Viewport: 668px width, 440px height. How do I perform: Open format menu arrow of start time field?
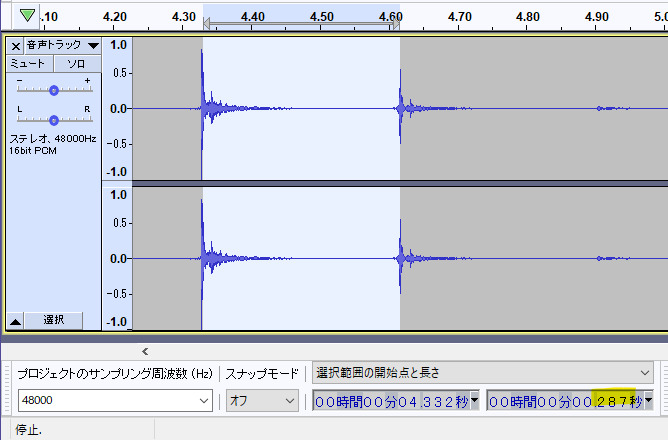(x=474, y=401)
